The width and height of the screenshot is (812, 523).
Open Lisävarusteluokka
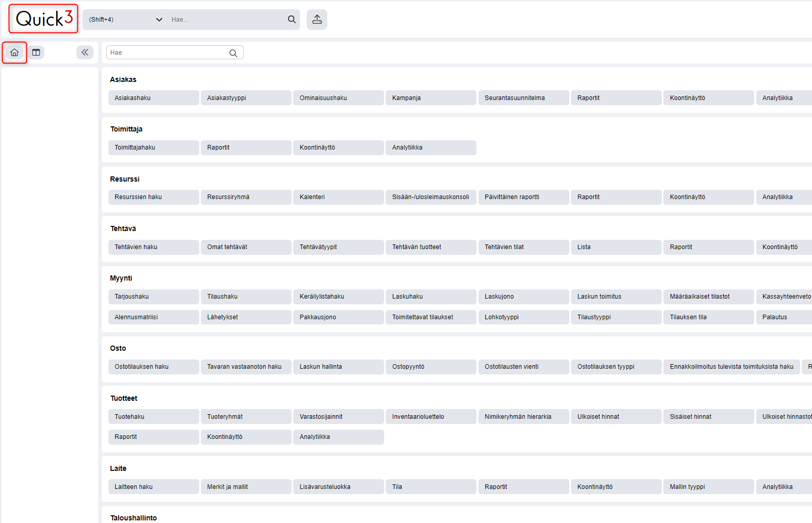coord(339,487)
